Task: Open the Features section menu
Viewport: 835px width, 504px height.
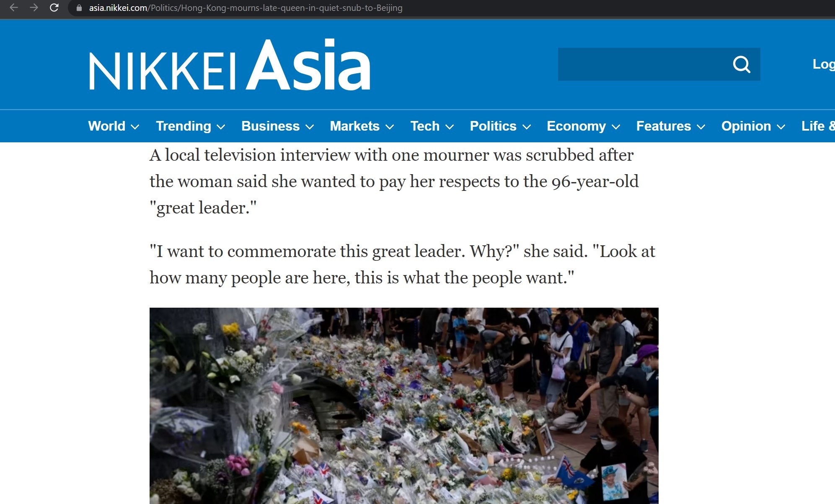Action: coord(670,126)
